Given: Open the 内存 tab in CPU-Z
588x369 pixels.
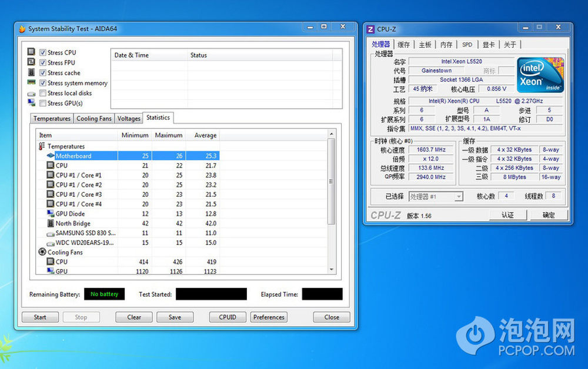Looking at the screenshot, I should [446, 45].
